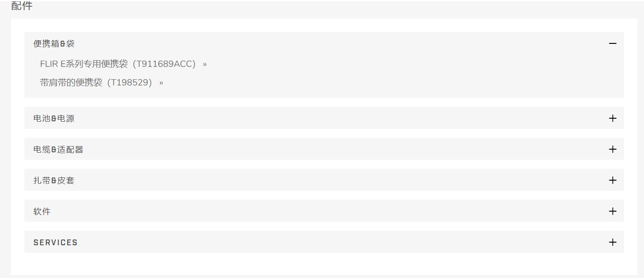
Task: Collapse 便携箱&袋 section with minus icon
Action: (613, 43)
